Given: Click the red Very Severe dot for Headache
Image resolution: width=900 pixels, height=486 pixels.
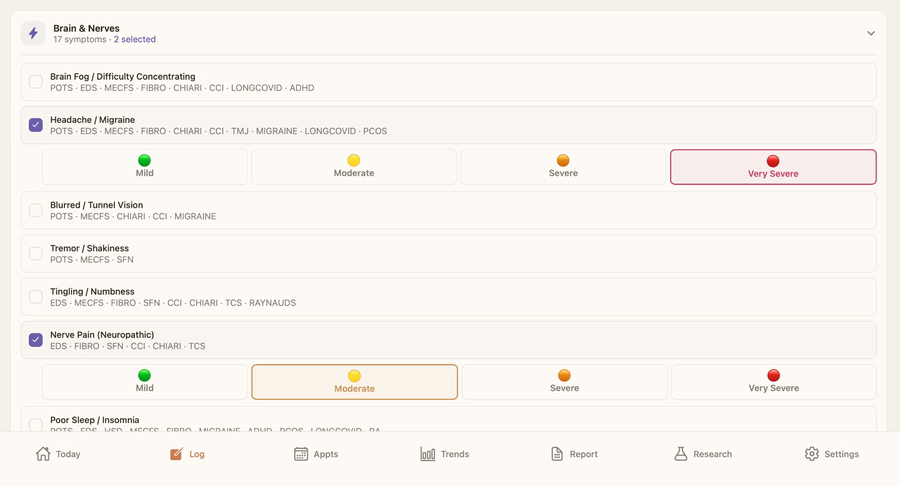Looking at the screenshot, I should [x=773, y=161].
